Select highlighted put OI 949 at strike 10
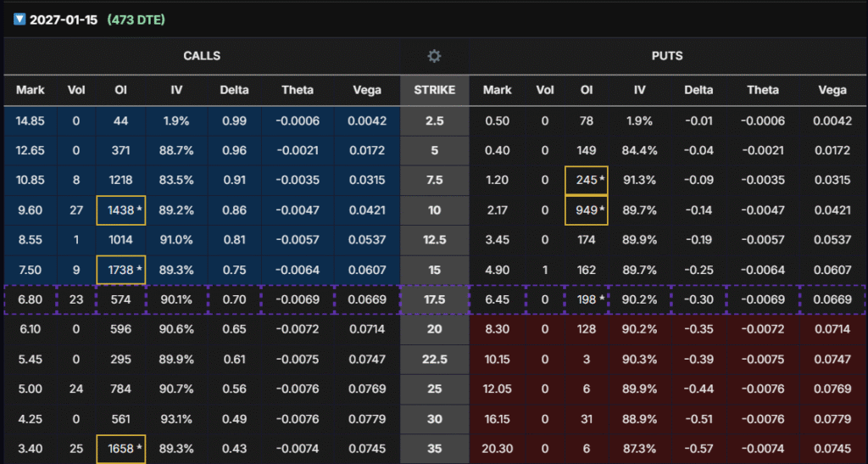868x464 pixels. pyautogui.click(x=587, y=210)
